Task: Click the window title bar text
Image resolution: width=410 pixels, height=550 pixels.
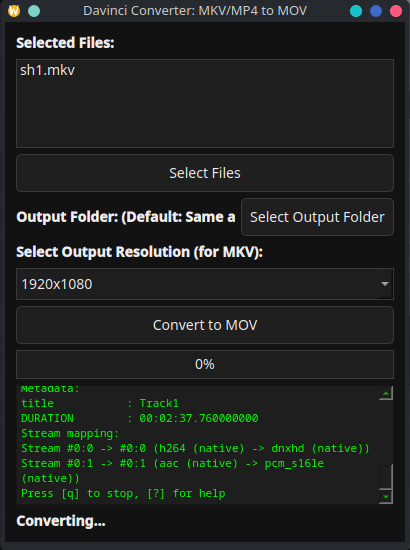Action: click(x=195, y=11)
